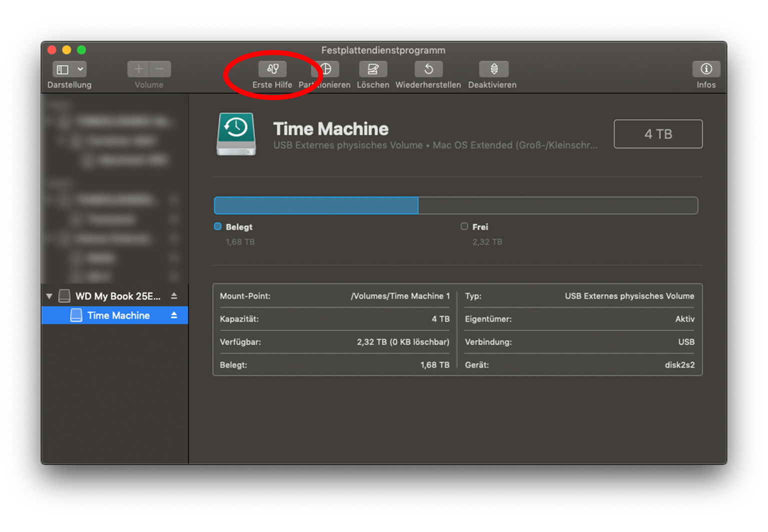Viewport: 768px width, 532px height.
Task: Select the Time Machine volume in sidebar
Action: [x=118, y=315]
